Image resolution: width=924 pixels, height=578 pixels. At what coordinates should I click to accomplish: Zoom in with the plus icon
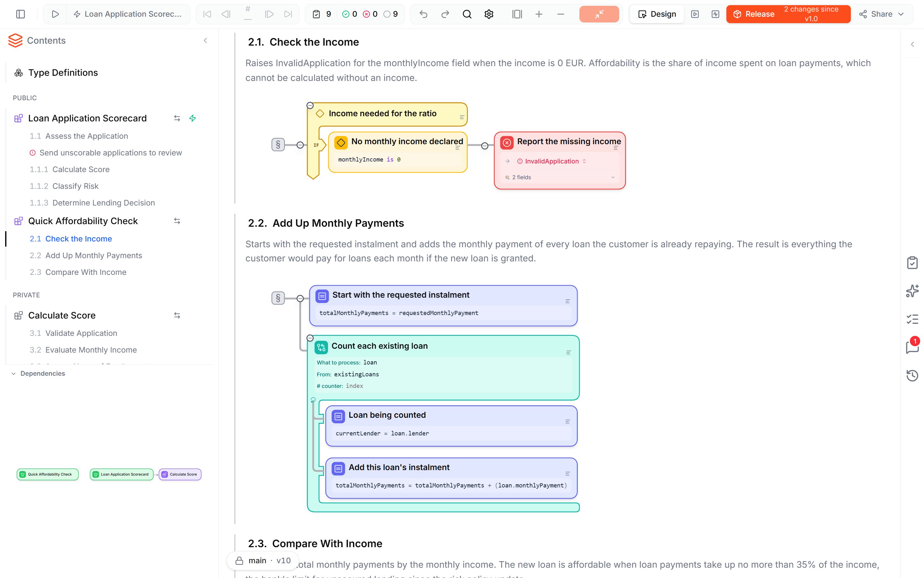coord(539,14)
